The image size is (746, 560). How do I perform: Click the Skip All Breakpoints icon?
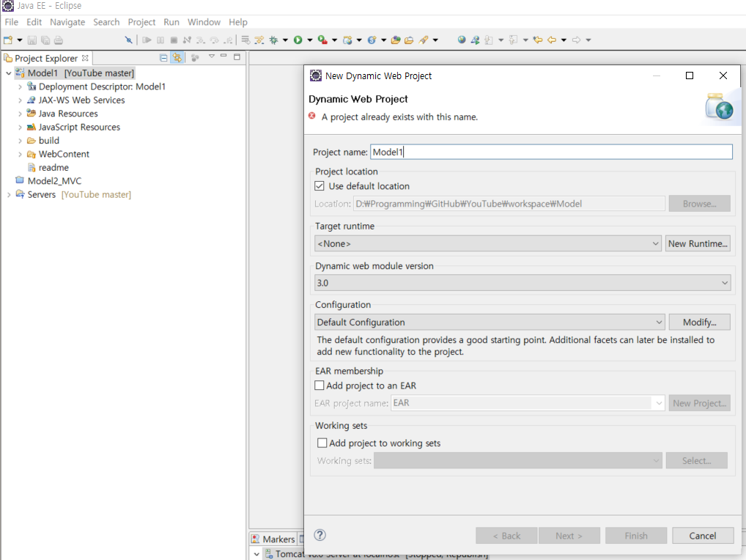click(x=128, y=40)
